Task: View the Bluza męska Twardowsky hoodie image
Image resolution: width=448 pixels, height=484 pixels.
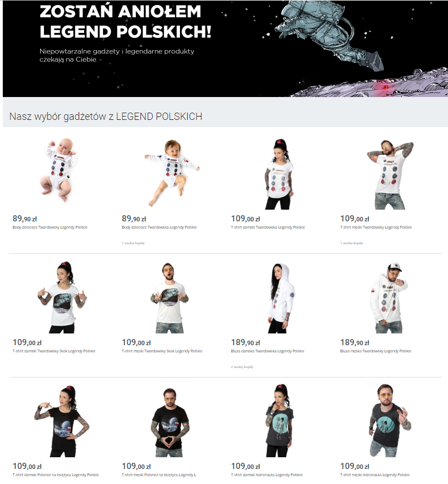Action: click(x=389, y=298)
